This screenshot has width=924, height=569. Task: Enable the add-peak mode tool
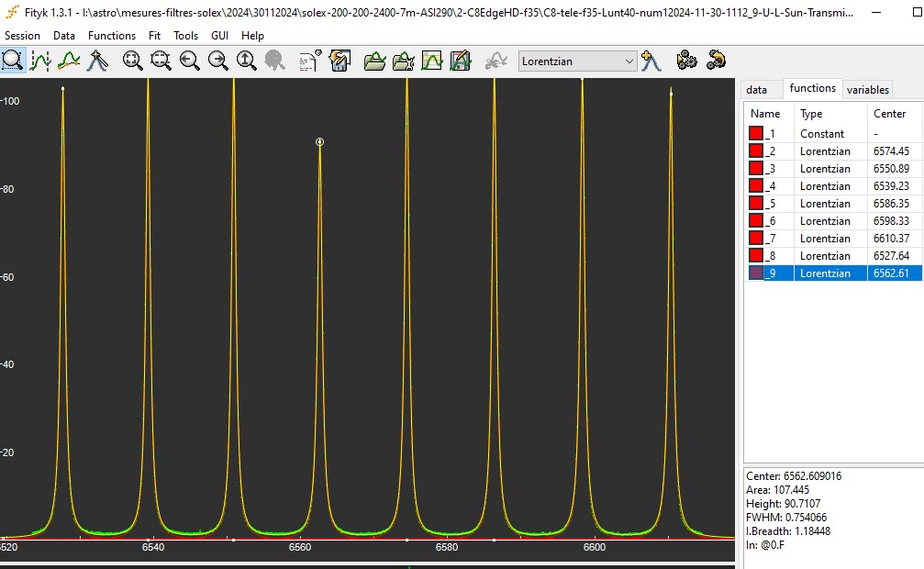[97, 61]
